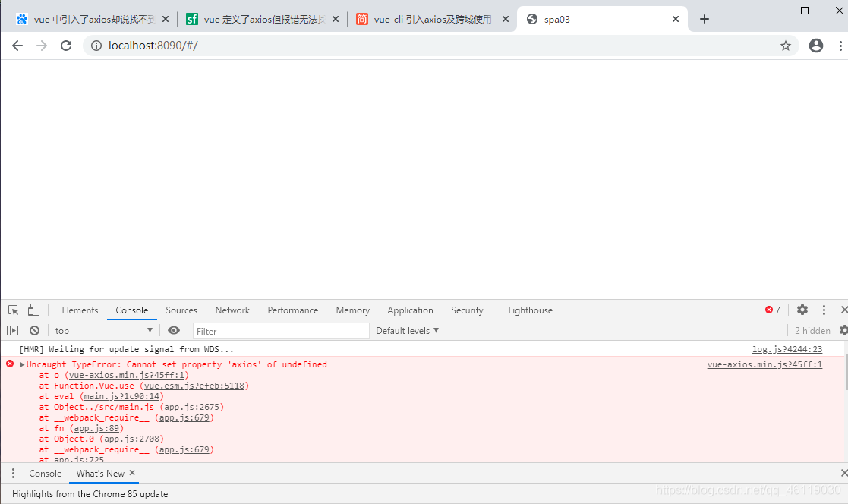The width and height of the screenshot is (848, 504).
Task: Bookmark this page with the star
Action: pos(786,46)
